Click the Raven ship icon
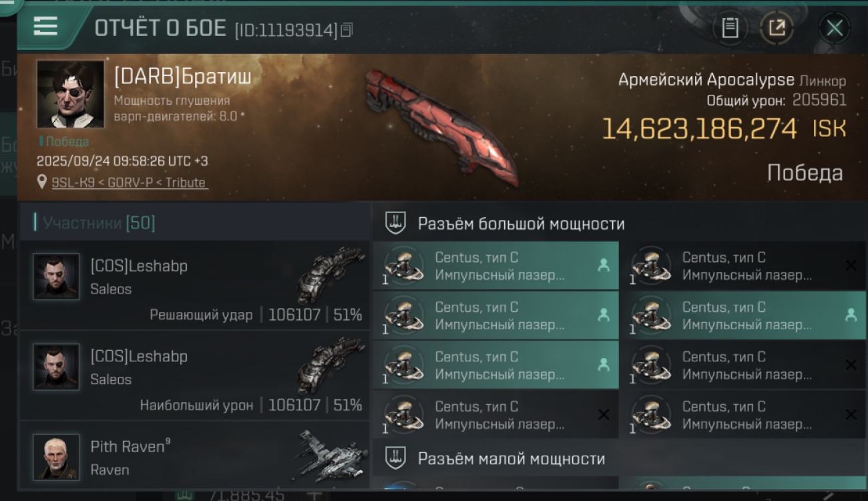The height and width of the screenshot is (501, 868). (331, 456)
